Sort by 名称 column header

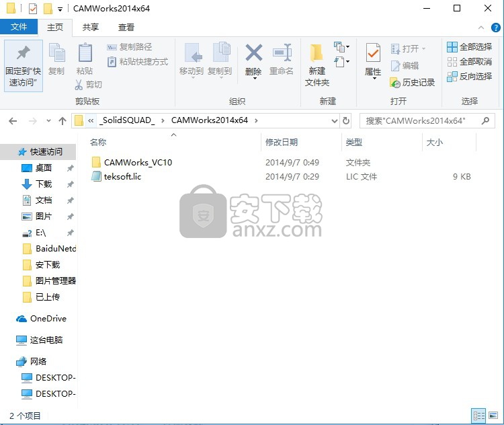(x=98, y=142)
